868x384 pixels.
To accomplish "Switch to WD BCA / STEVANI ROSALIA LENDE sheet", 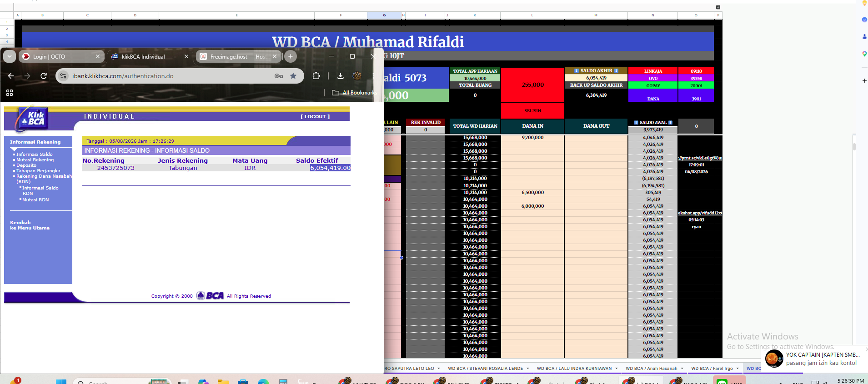I will tap(485, 369).
